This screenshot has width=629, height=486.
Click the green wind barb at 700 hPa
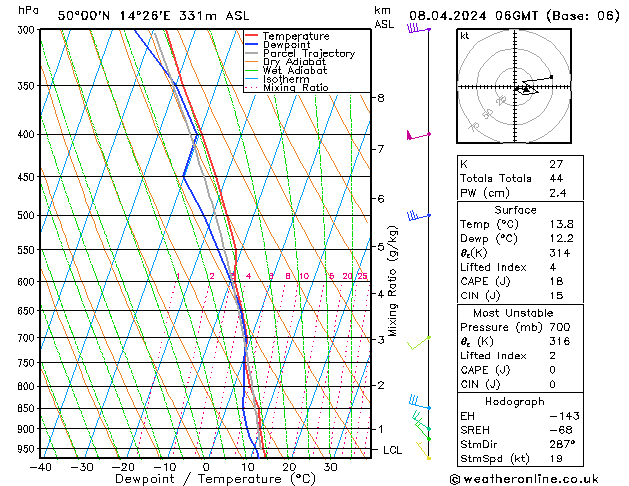pyautogui.click(x=419, y=343)
